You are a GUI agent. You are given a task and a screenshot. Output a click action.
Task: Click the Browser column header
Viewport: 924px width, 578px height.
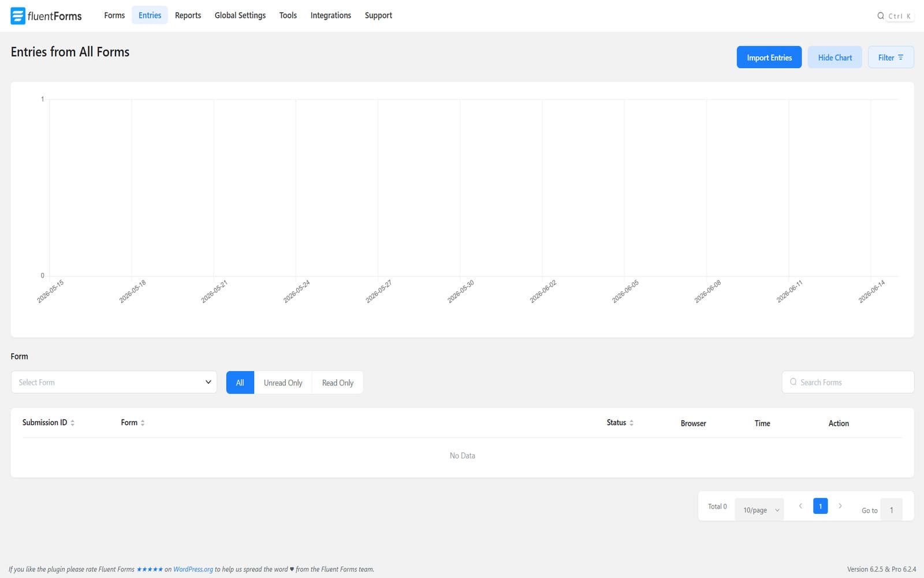[693, 423]
